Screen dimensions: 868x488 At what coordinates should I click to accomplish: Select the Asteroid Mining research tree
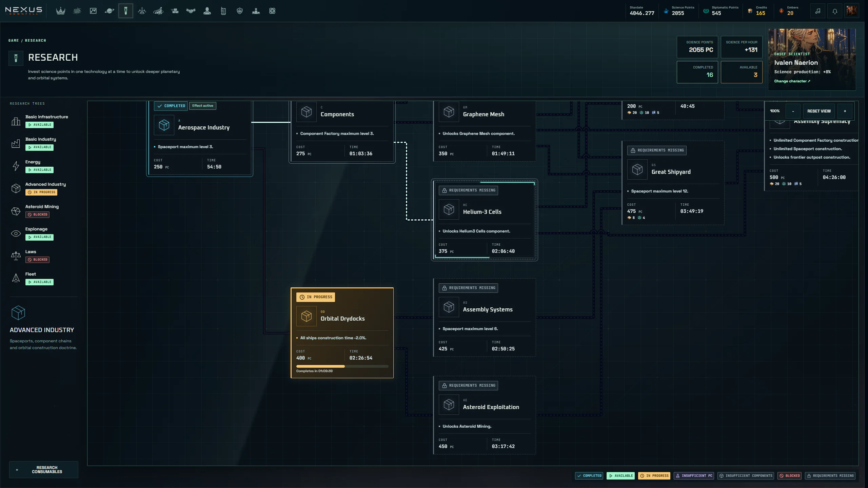pyautogui.click(x=44, y=211)
